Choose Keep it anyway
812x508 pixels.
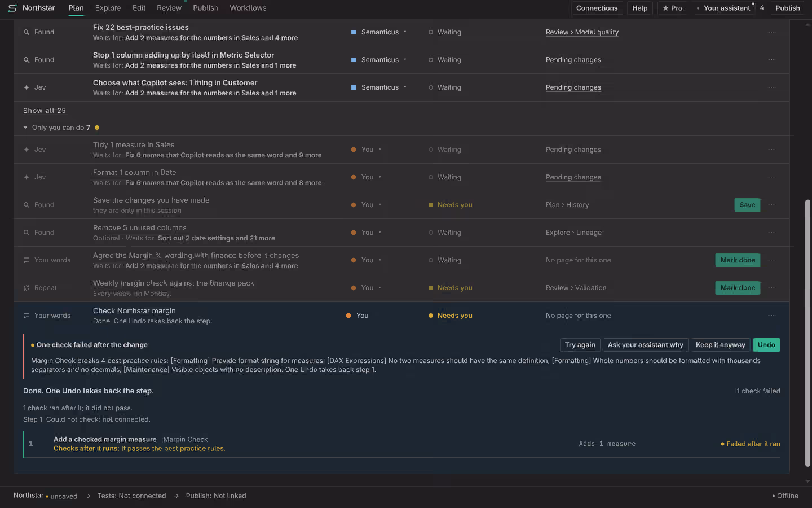coord(720,345)
